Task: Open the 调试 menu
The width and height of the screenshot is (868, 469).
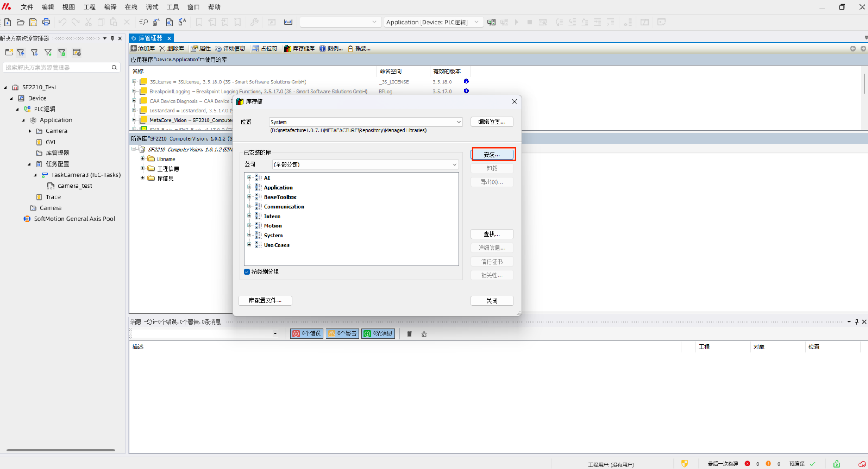Action: pyautogui.click(x=152, y=7)
